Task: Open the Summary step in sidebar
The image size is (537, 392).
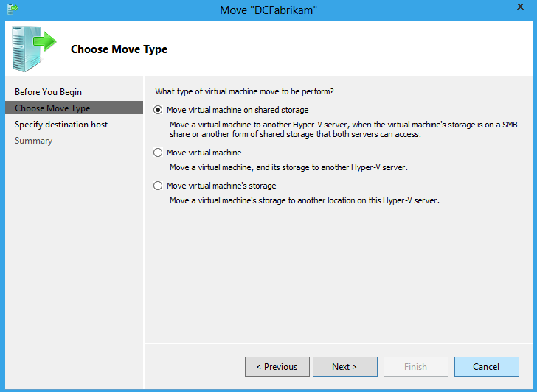Action: tap(34, 141)
